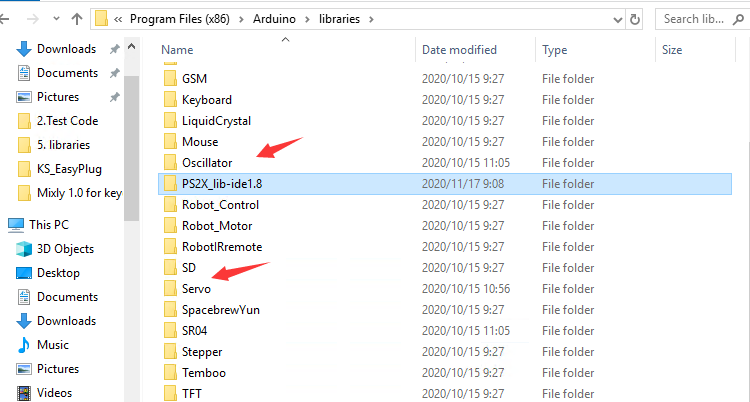
Task: Select 3D Objects under This PC
Action: point(65,249)
